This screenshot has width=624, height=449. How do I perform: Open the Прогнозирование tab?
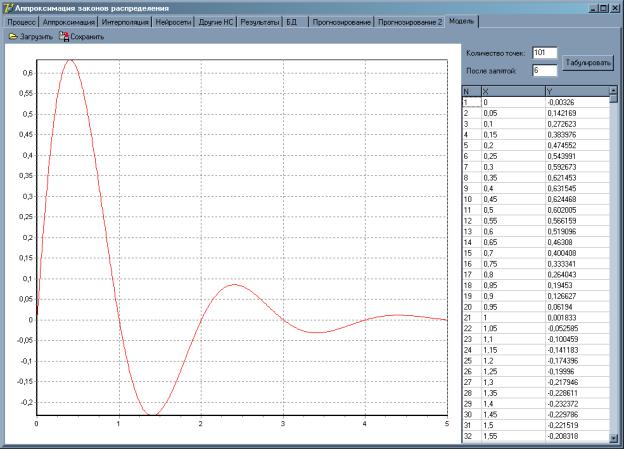[x=341, y=22]
